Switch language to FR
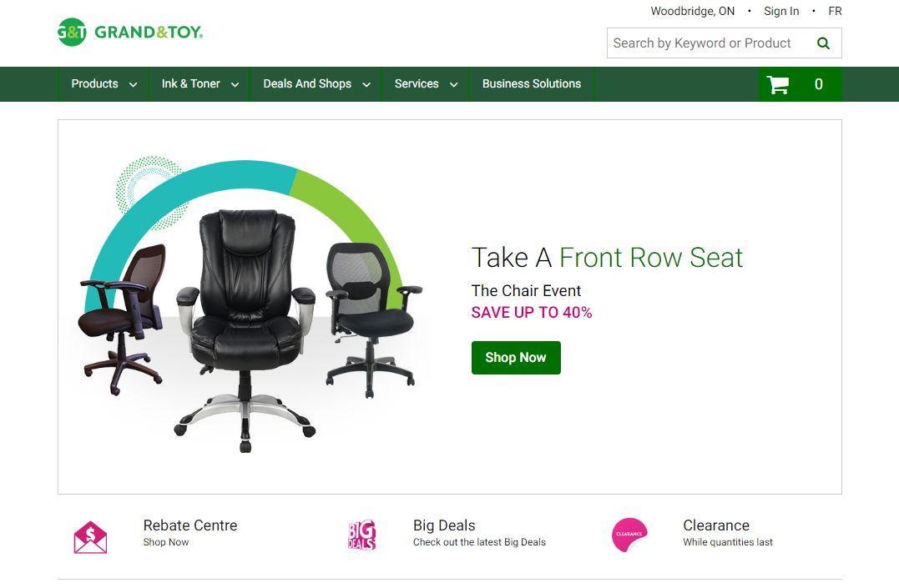 pyautogui.click(x=835, y=11)
